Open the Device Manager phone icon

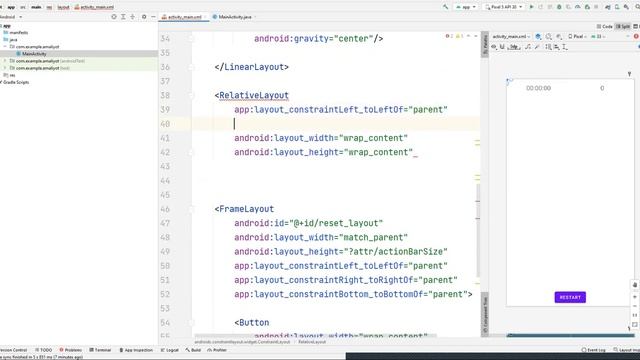click(617, 7)
